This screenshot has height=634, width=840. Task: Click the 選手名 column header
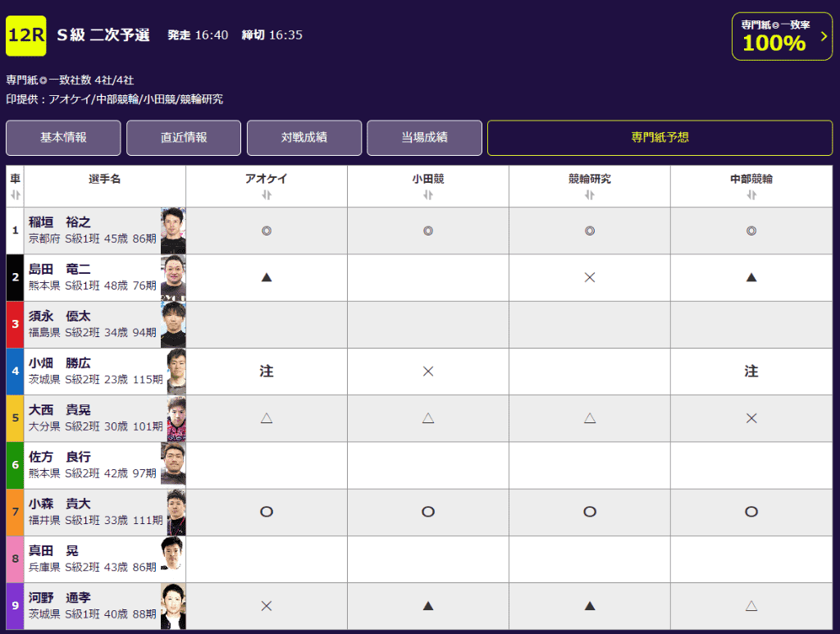104,179
